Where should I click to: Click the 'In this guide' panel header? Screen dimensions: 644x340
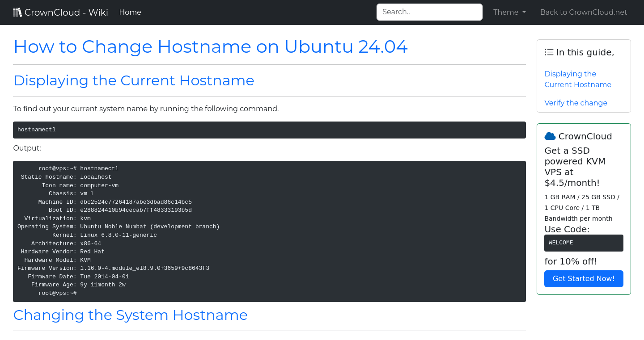click(x=584, y=52)
